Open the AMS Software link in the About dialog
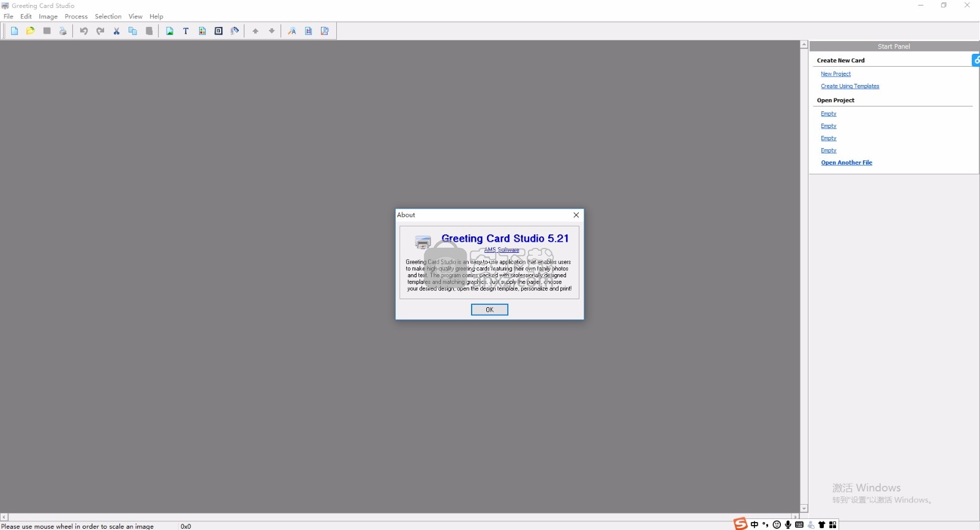 click(x=502, y=250)
